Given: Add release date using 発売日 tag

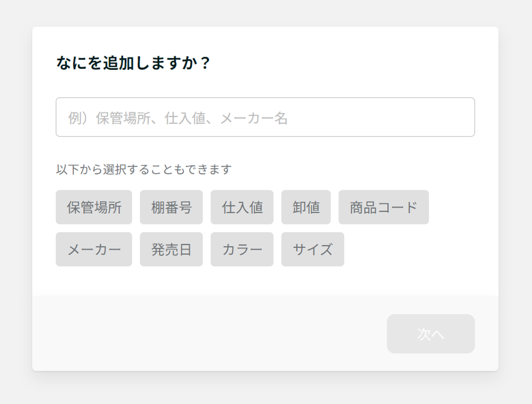Looking at the screenshot, I should (x=171, y=250).
